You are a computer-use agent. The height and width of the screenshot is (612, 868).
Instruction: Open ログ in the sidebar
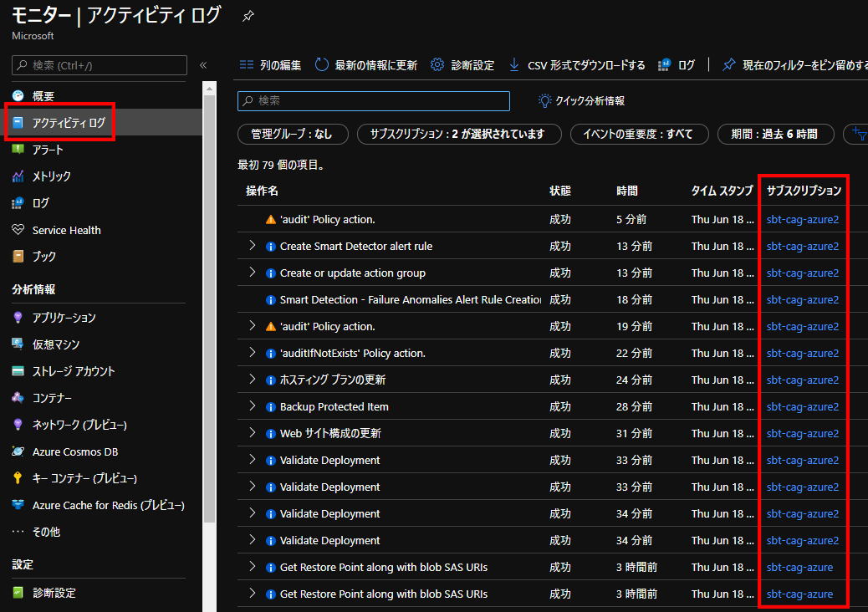point(40,203)
